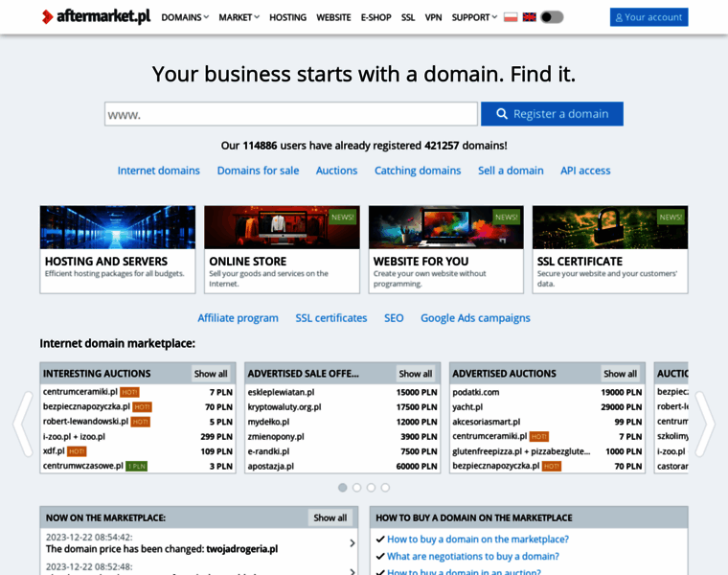The image size is (728, 575).
Task: Open What are negotiations to buy a domain
Action: (473, 557)
